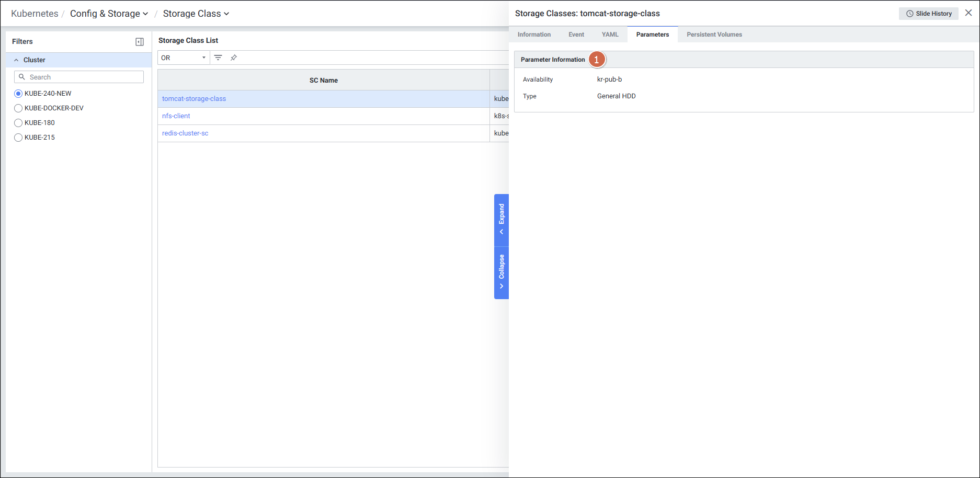Select the KUBE-240-NEW cluster radio
The width and height of the screenshot is (980, 478).
(18, 94)
